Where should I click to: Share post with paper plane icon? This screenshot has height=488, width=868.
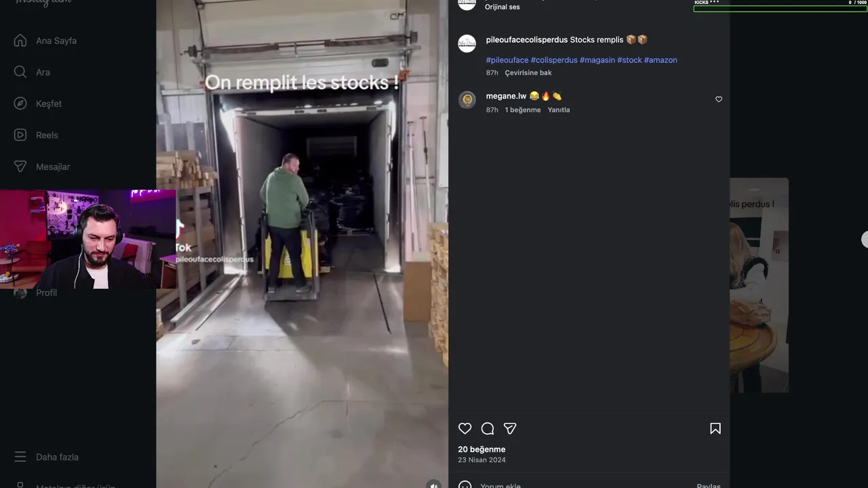click(x=510, y=428)
